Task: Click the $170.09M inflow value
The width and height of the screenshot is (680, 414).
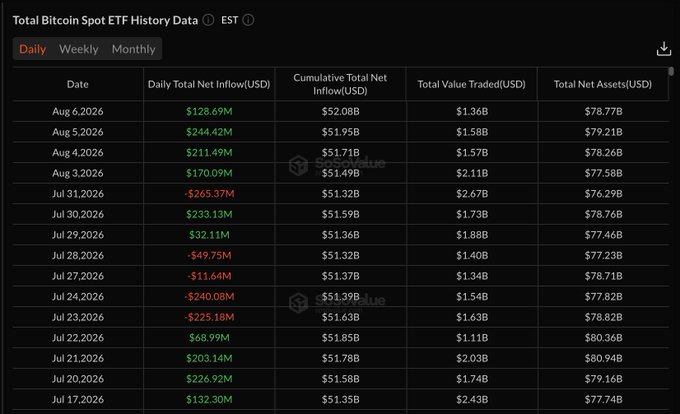Action: tap(209, 173)
